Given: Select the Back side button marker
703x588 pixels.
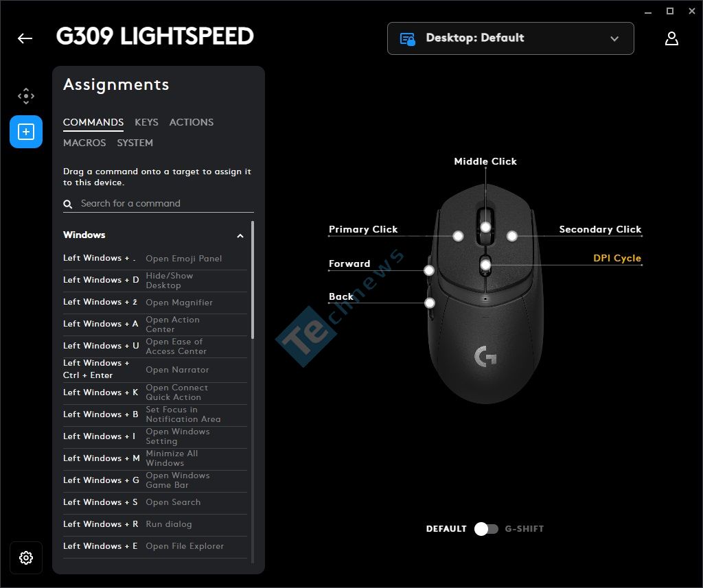Looking at the screenshot, I should click(x=430, y=303).
